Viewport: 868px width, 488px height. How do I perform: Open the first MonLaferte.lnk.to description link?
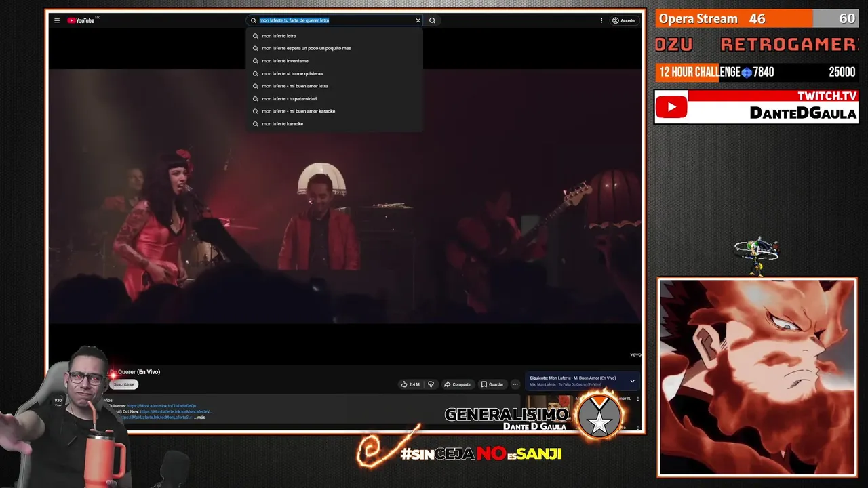tap(163, 406)
